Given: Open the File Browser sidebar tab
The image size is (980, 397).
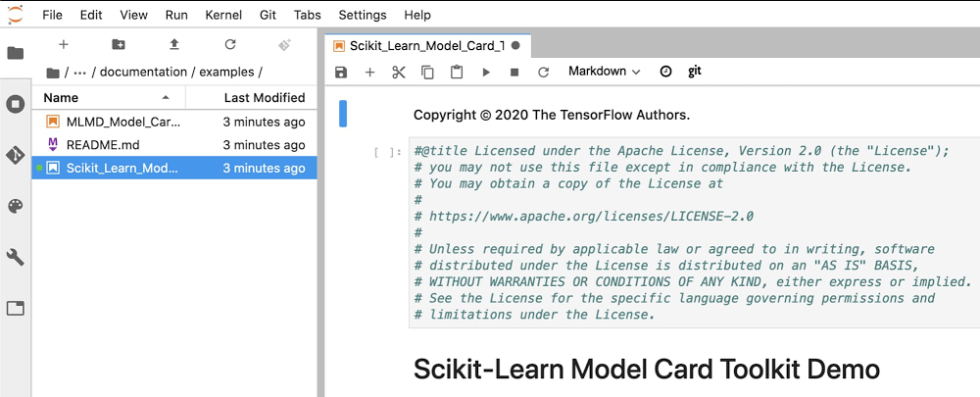Looking at the screenshot, I should click(16, 53).
